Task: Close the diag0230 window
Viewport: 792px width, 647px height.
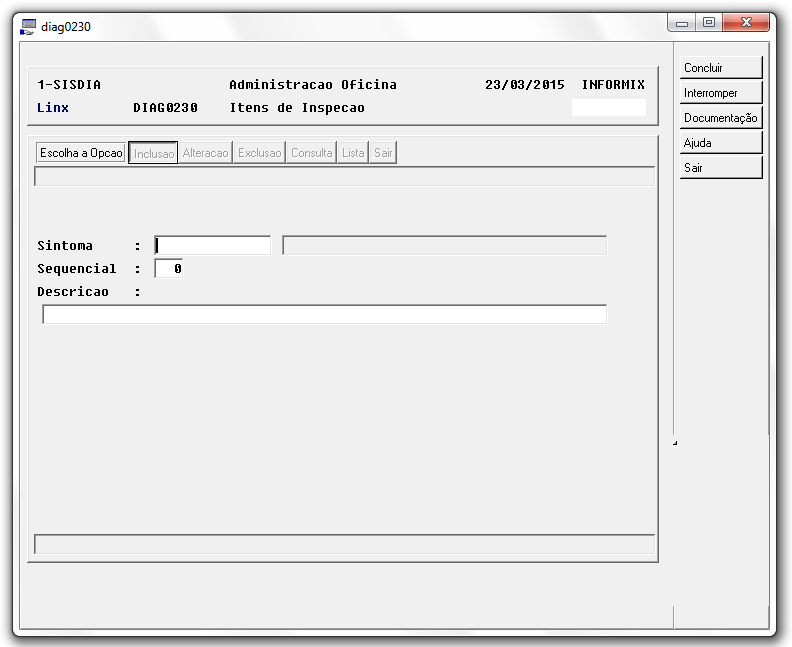Action: (746, 23)
